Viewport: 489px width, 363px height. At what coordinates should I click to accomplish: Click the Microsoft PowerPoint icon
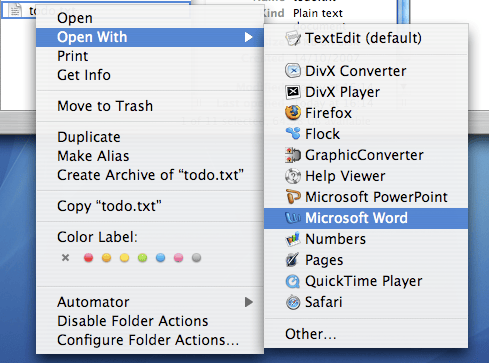[293, 197]
